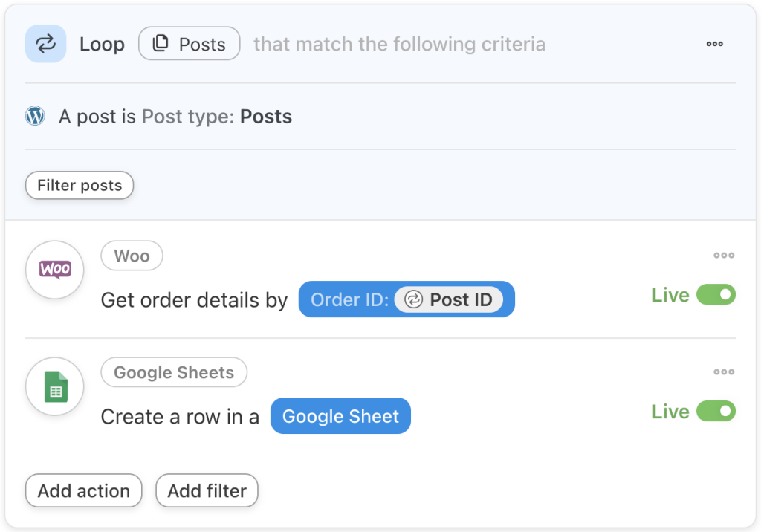Open the Filter posts dialog
The width and height of the screenshot is (761, 532).
pos(79,185)
